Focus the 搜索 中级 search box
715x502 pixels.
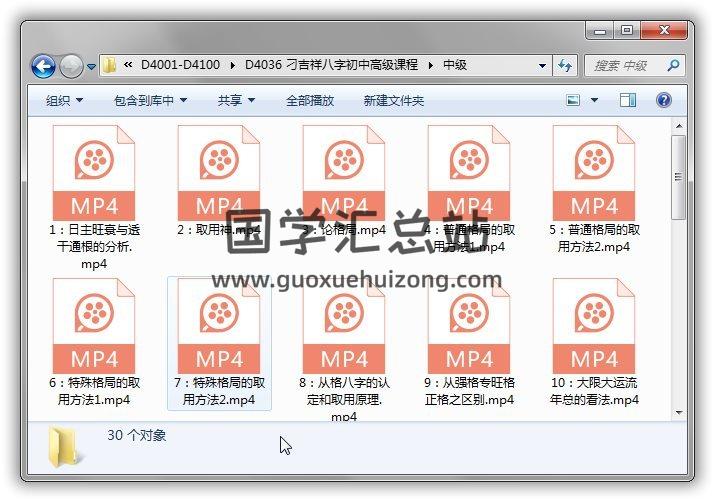click(x=635, y=66)
